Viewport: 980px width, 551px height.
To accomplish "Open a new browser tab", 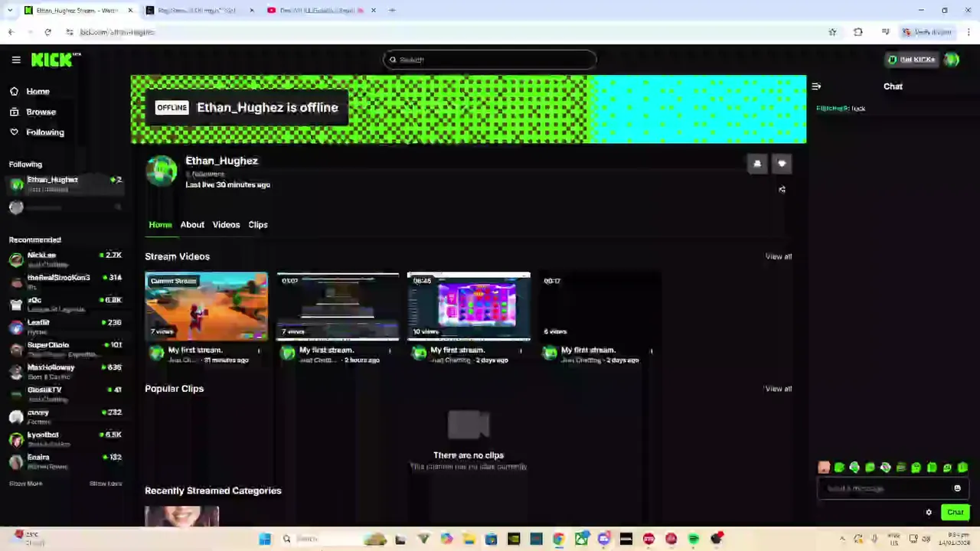I will click(x=392, y=11).
